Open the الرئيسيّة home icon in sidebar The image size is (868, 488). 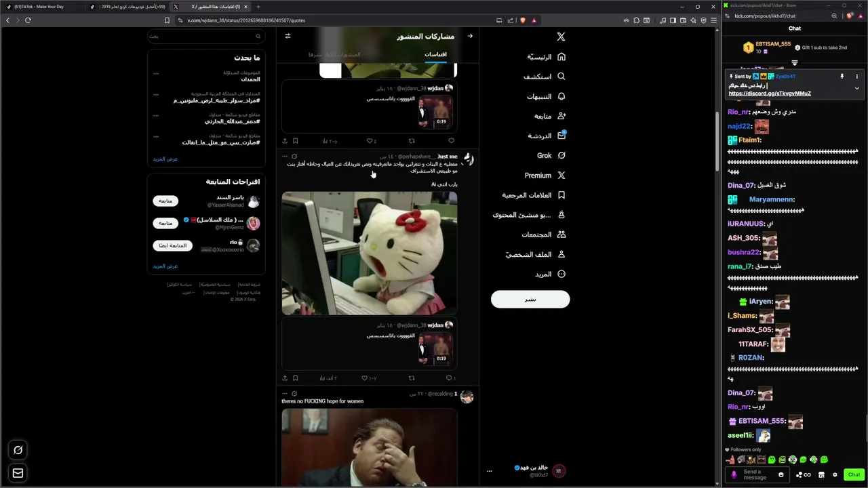click(561, 57)
